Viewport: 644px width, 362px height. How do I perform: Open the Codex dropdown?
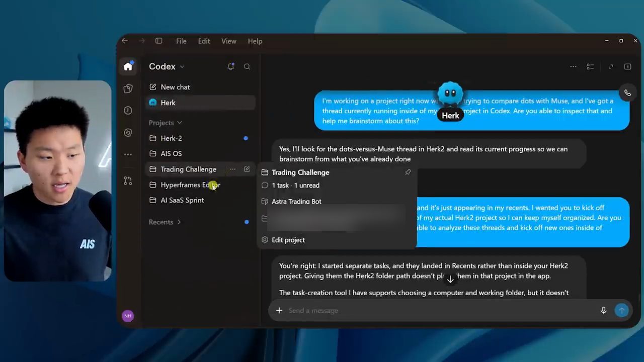(x=167, y=66)
